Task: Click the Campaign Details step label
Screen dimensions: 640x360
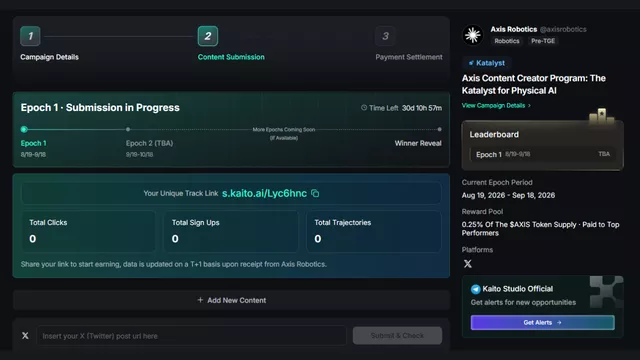Action: [x=49, y=57]
